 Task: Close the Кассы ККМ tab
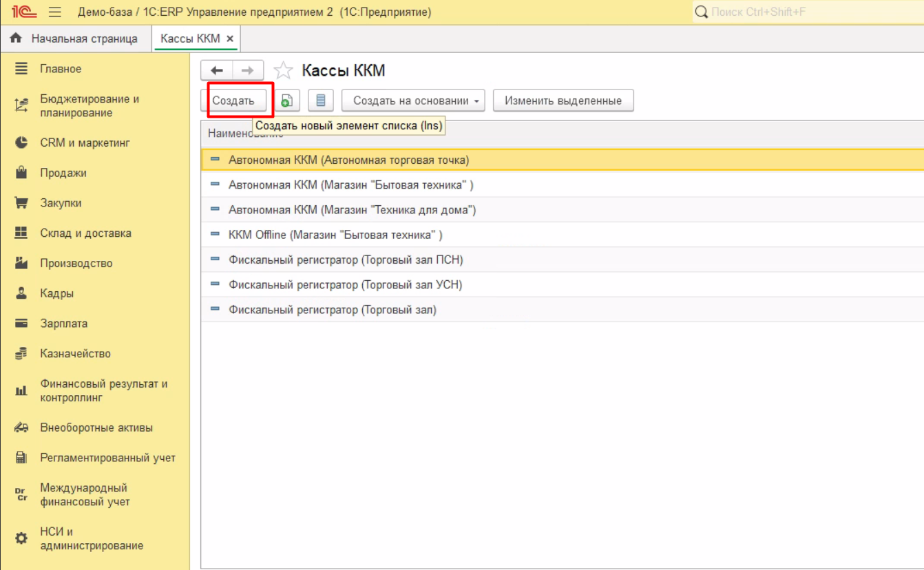click(230, 39)
